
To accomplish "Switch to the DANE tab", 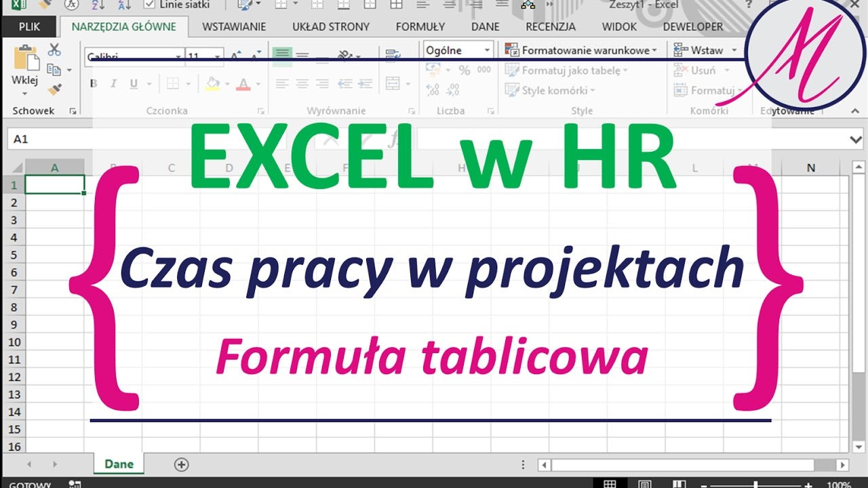I will [485, 27].
